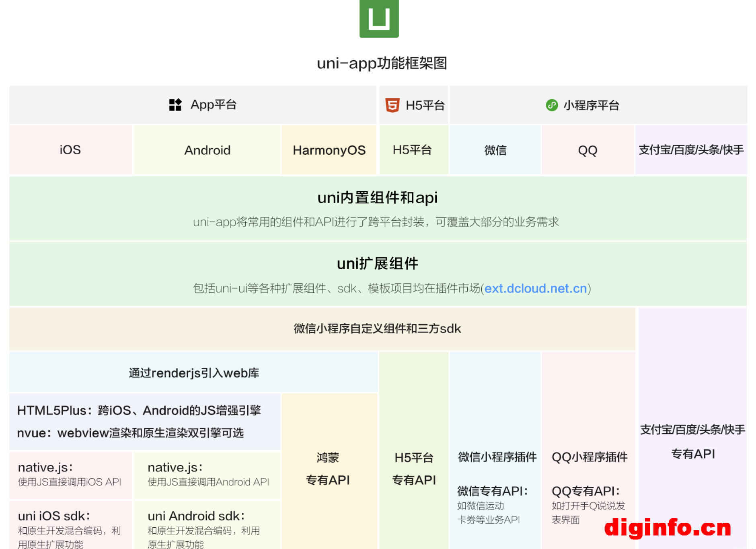Click 微信小程序自定义组件和三方sdk block
756x549 pixels.
coord(322,329)
